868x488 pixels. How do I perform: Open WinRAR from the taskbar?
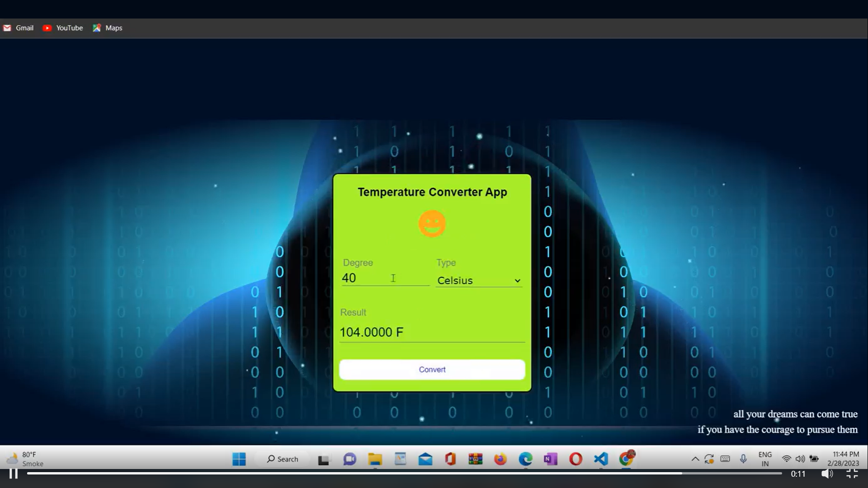[x=476, y=459]
